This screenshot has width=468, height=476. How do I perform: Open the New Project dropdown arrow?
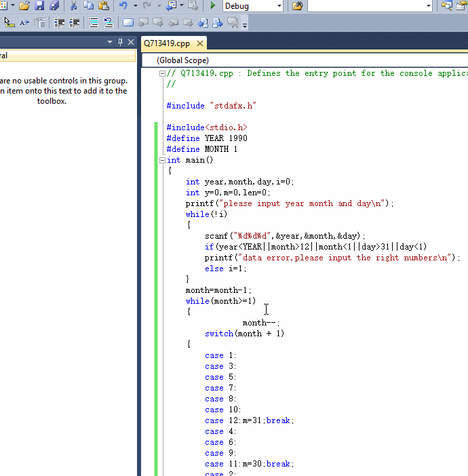pyautogui.click(x=13, y=5)
